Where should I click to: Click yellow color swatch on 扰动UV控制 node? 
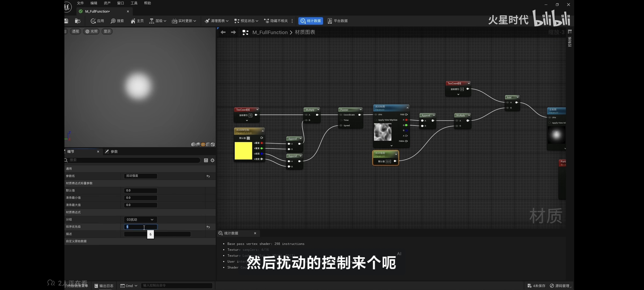(243, 151)
